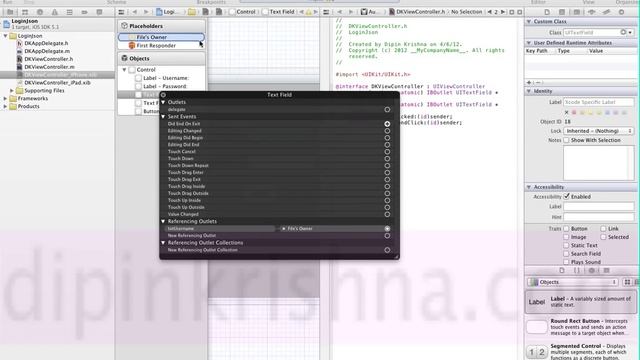
Task: Toggle Show With Selection notes checkbox
Action: (x=566, y=140)
